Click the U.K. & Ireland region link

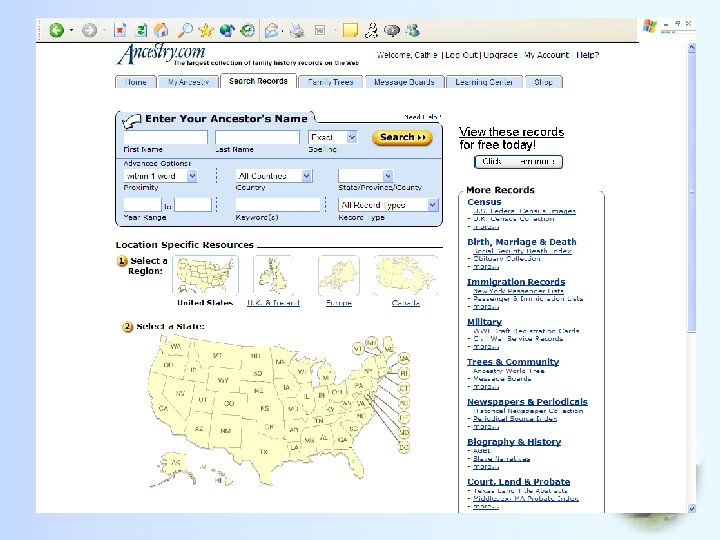point(273,303)
